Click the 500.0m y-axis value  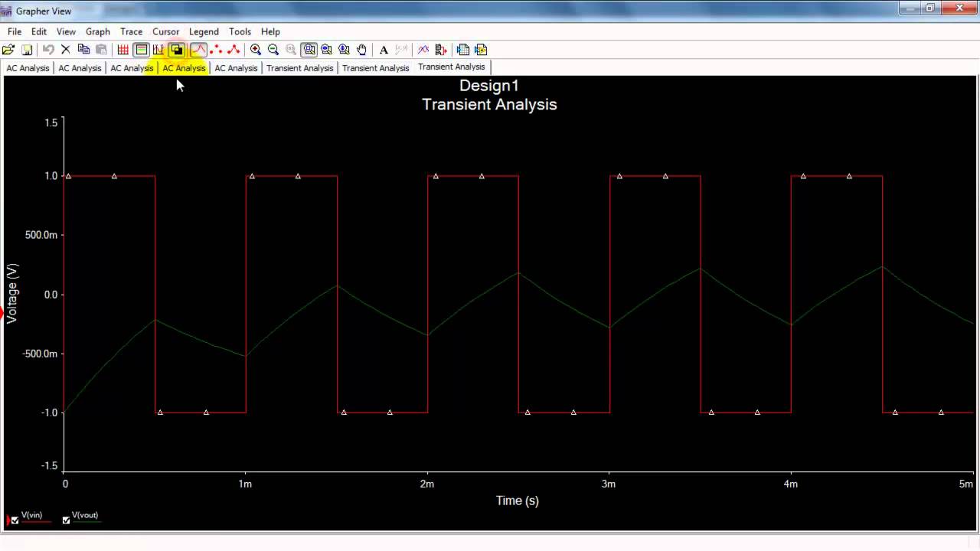click(x=41, y=235)
